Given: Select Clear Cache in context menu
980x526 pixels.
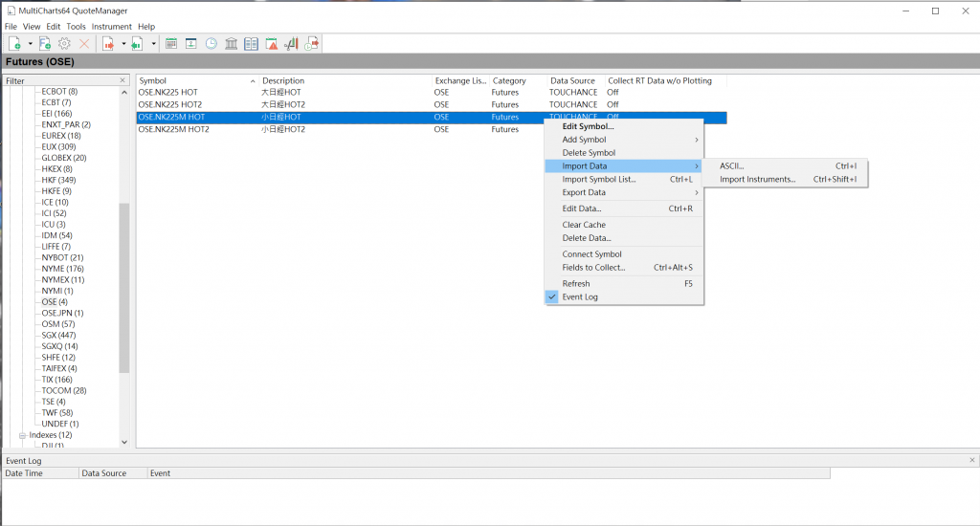Looking at the screenshot, I should (624, 225).
